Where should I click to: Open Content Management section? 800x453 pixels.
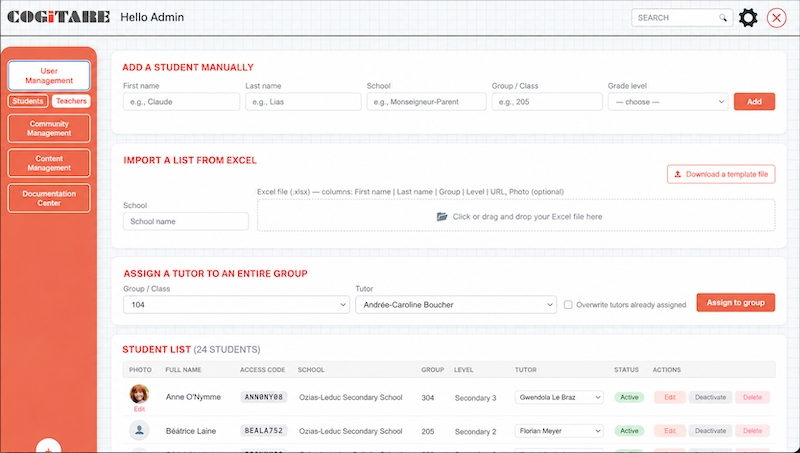(49, 163)
